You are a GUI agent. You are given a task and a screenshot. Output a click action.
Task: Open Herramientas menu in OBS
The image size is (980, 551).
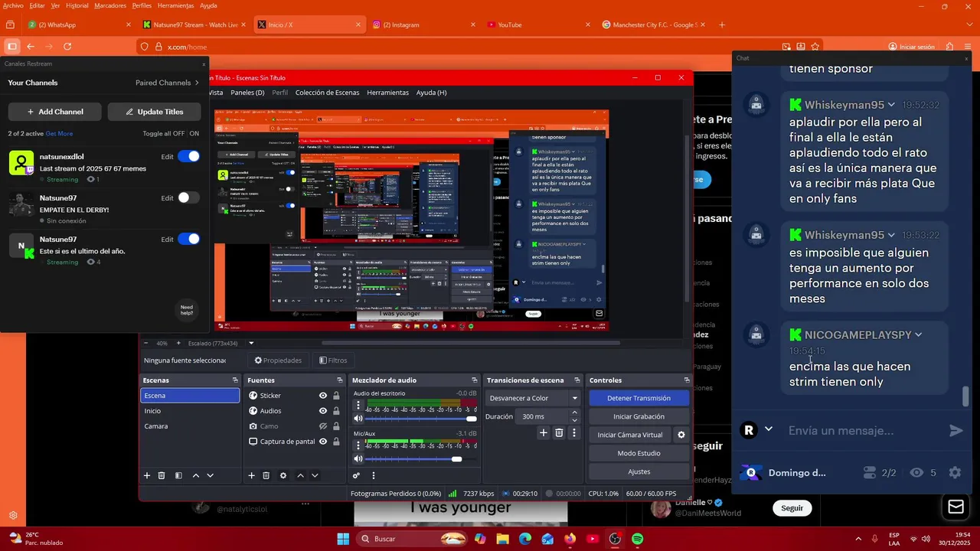(387, 93)
